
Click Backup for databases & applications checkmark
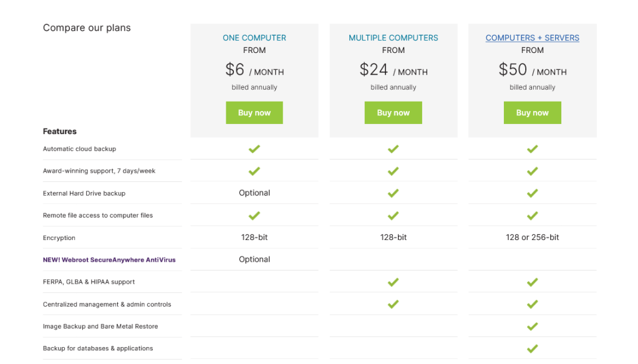532,348
